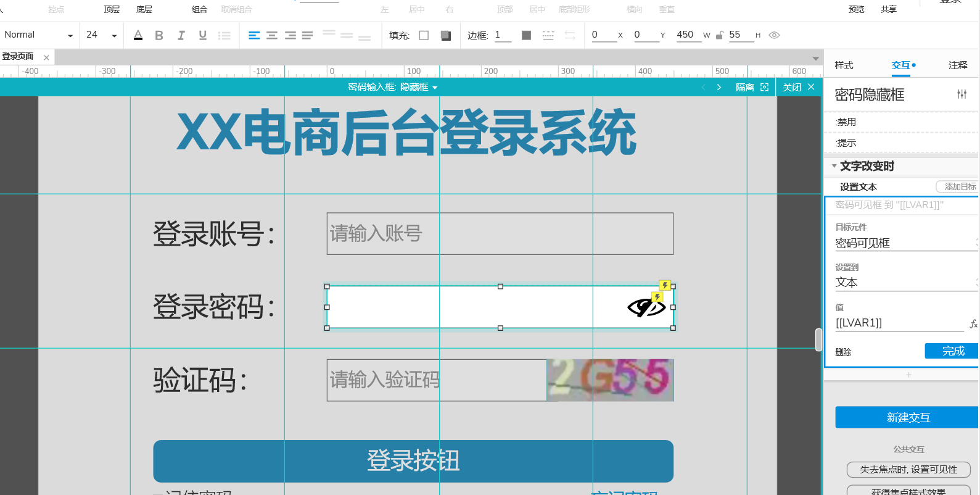Open interaction panel settings sliders icon

(x=962, y=94)
